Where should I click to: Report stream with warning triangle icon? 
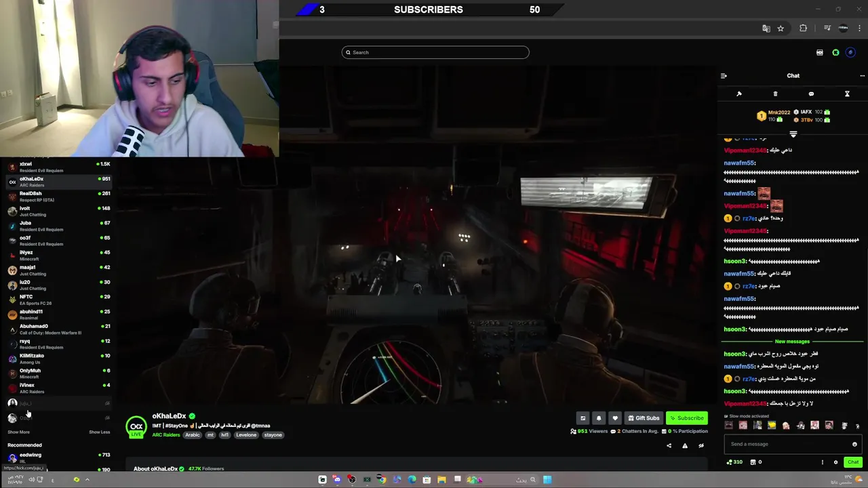685,445
